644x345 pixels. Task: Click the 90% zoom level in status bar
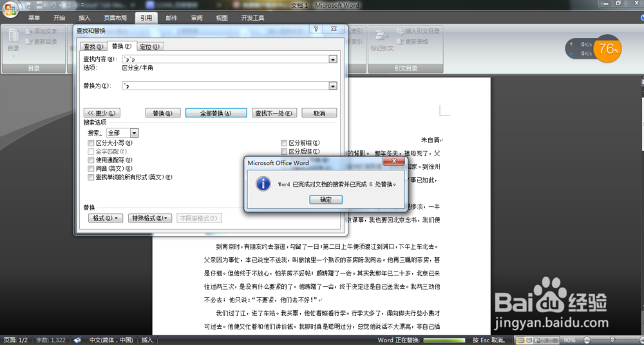coord(569,340)
